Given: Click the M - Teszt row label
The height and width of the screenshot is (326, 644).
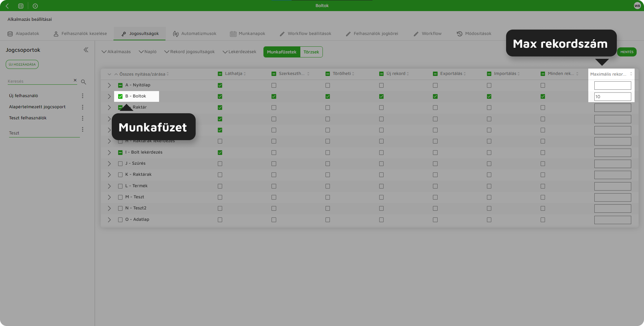Looking at the screenshot, I should click(x=135, y=197).
